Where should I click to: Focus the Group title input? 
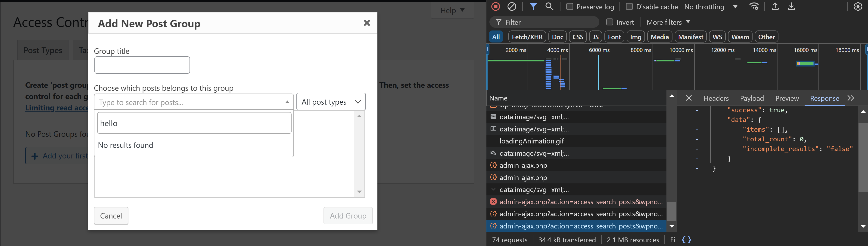click(x=142, y=65)
